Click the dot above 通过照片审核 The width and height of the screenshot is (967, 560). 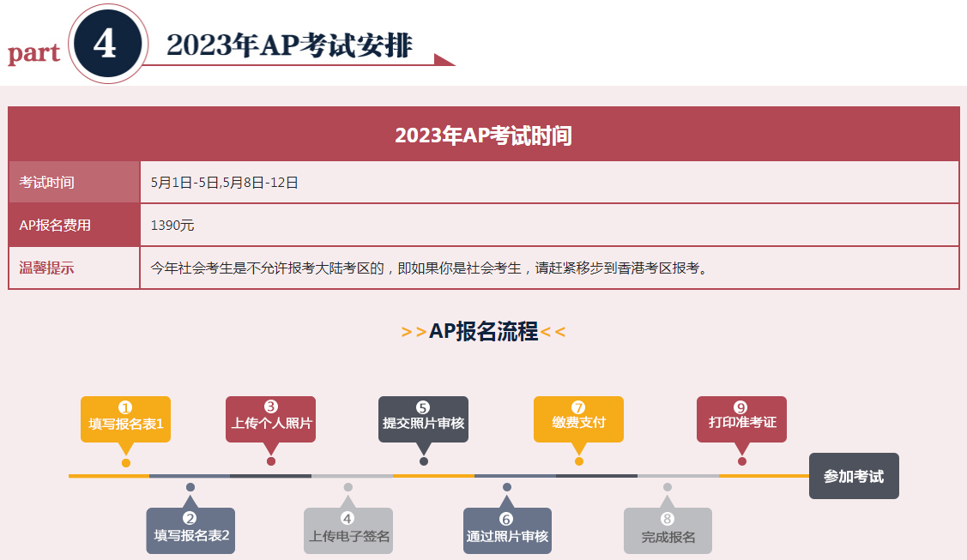[x=507, y=487]
